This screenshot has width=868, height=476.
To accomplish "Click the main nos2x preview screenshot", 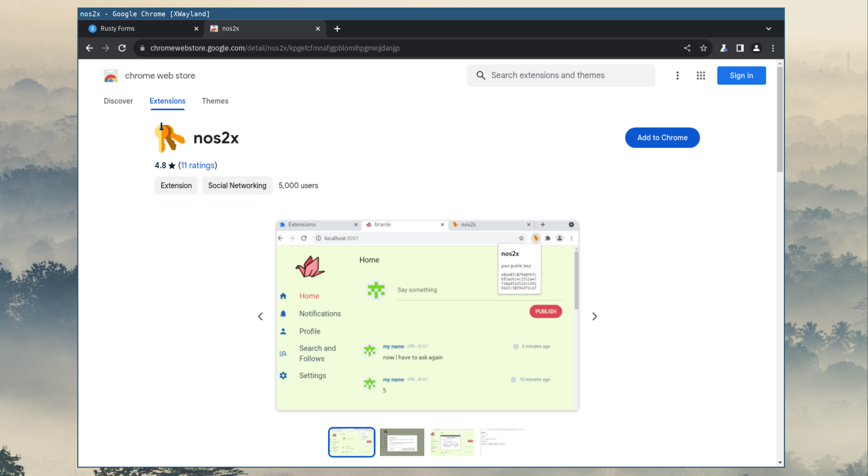I will click(x=427, y=316).
